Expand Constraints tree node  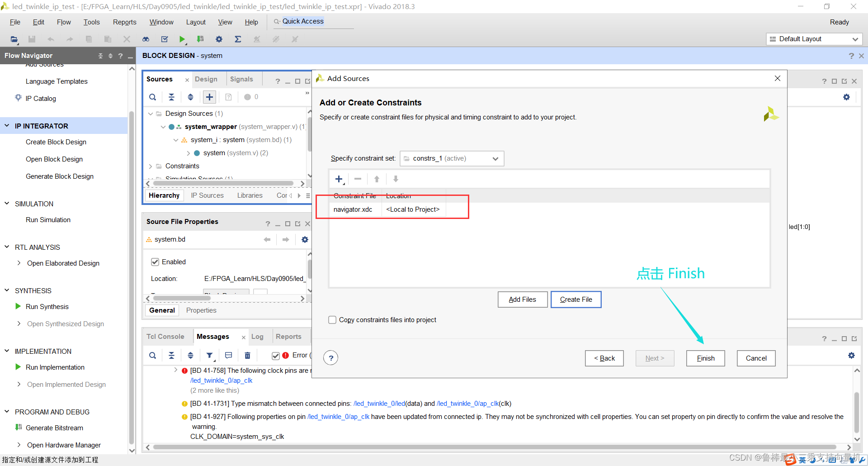pyautogui.click(x=151, y=166)
